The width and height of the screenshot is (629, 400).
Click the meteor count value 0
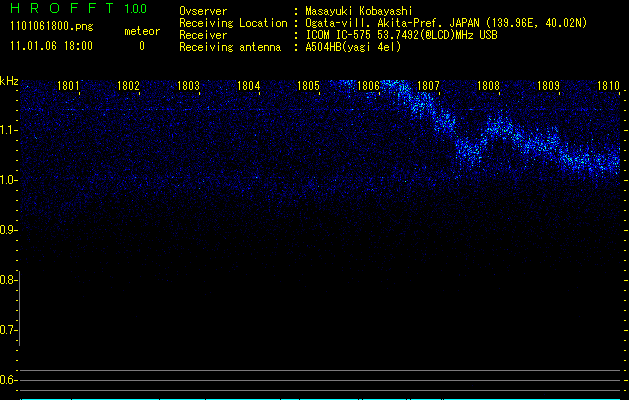[x=142, y=46]
